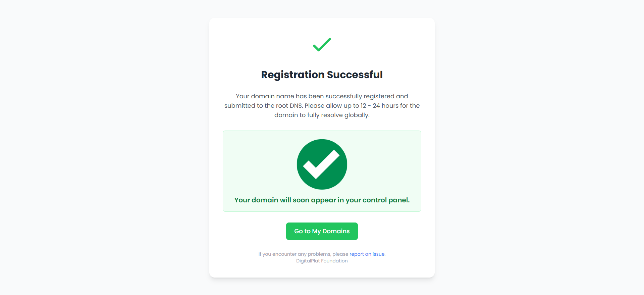Click the DigitalPlat Foundation footer text
This screenshot has height=295, width=644.
coord(322,261)
